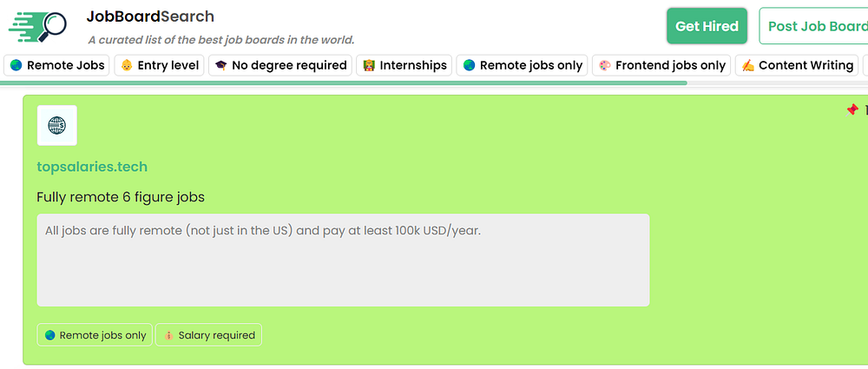Open the topsalaries.tech link

click(92, 167)
